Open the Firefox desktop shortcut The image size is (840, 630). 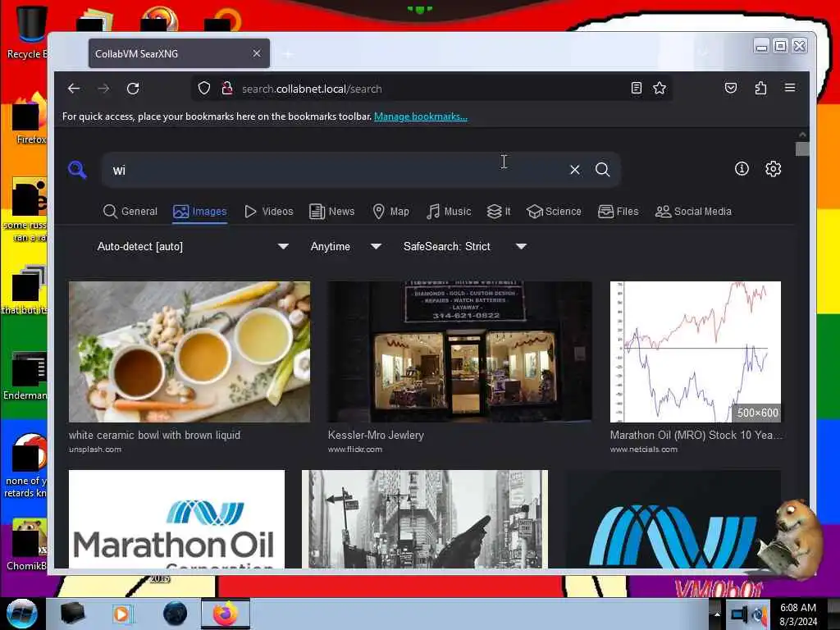(30, 119)
